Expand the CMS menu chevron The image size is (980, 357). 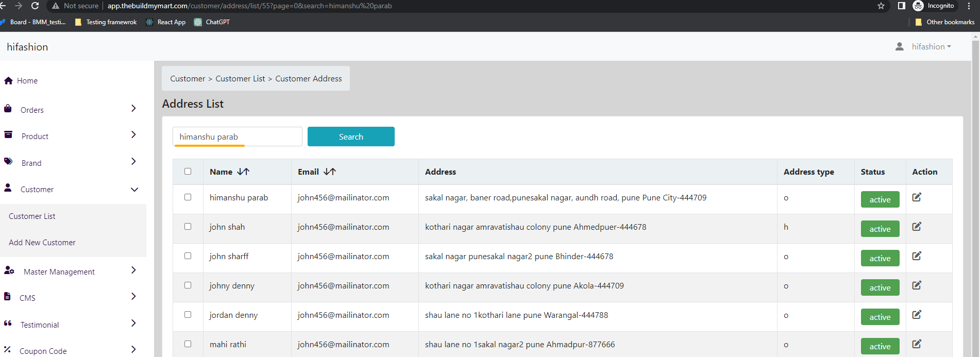[133, 296]
